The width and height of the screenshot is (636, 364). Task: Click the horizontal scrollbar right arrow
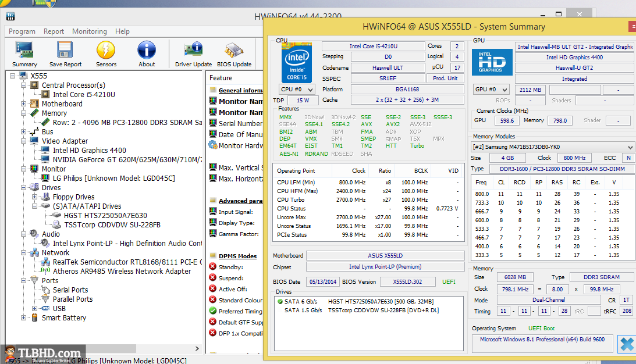pos(197,349)
